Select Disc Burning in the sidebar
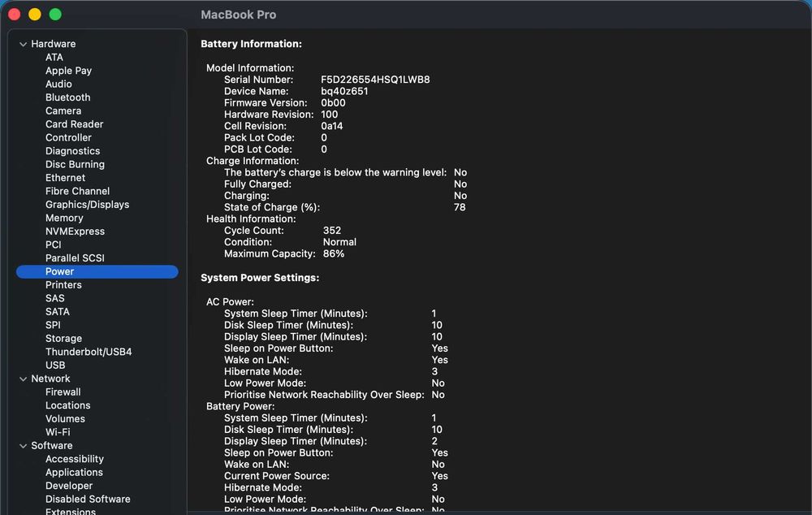Screen dimensions: 812x515 75,164
